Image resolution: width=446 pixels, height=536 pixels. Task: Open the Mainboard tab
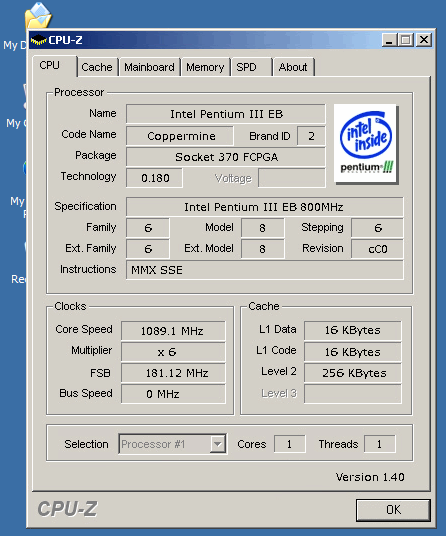pyautogui.click(x=149, y=67)
